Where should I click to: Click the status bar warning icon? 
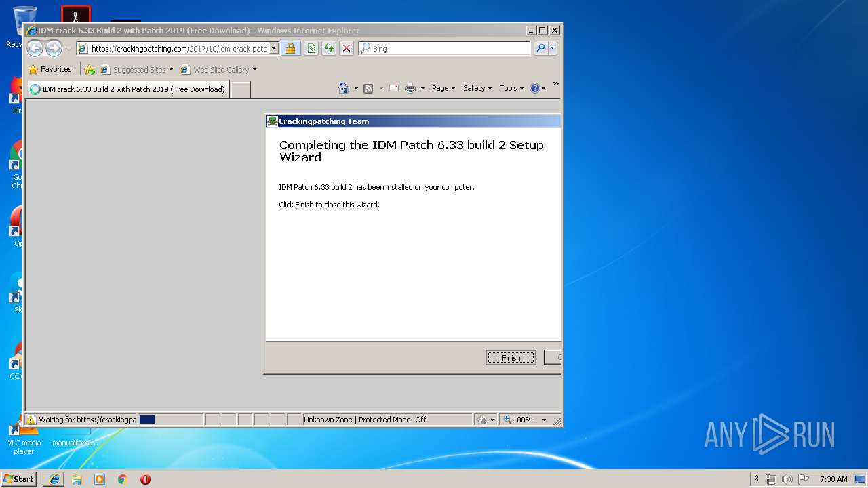coord(31,420)
